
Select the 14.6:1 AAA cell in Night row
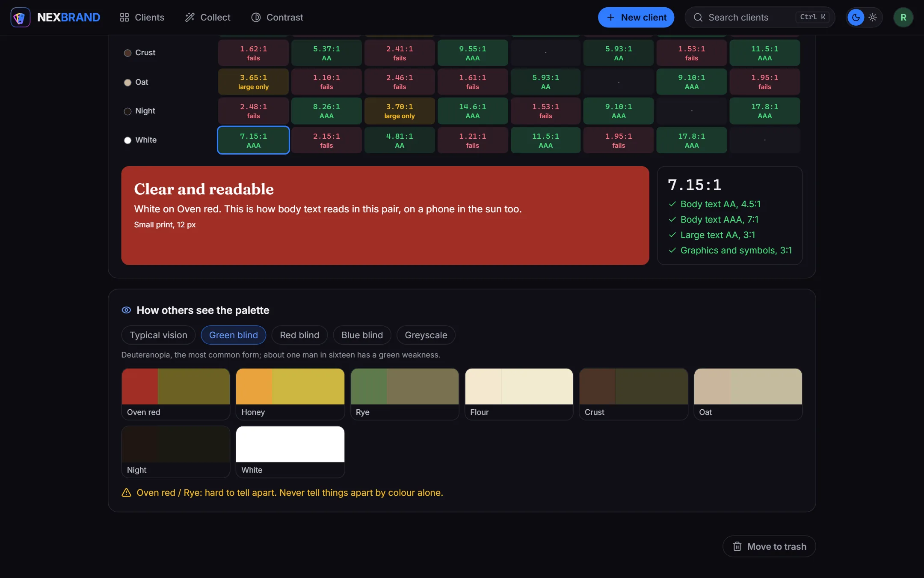(472, 111)
